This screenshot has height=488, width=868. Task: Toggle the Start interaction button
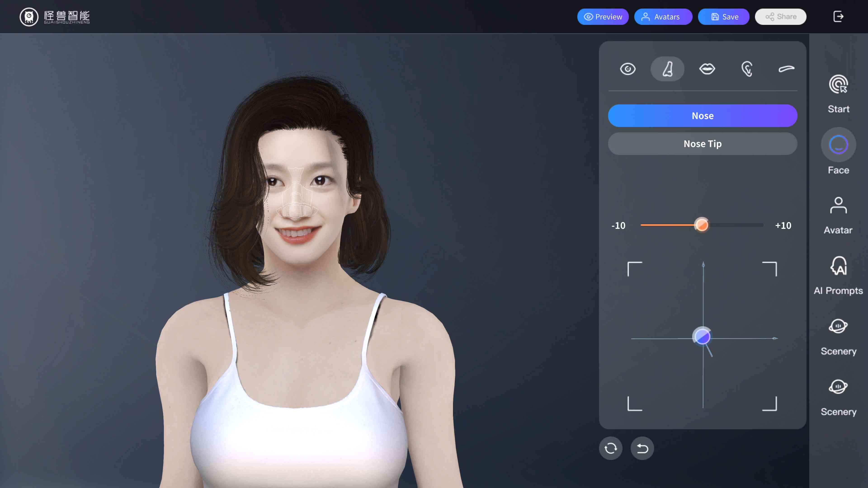pos(838,94)
